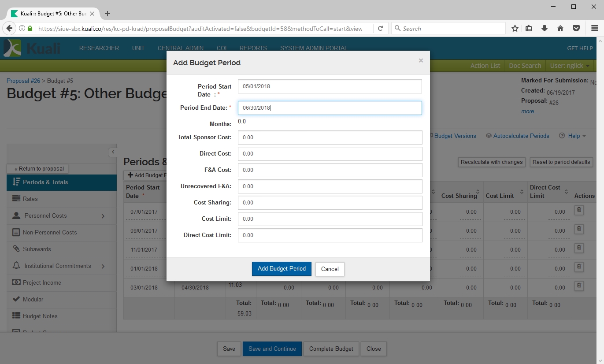Image resolution: width=604 pixels, height=364 pixels.
Task: Reload the page using the refresh icon
Action: pos(380,29)
